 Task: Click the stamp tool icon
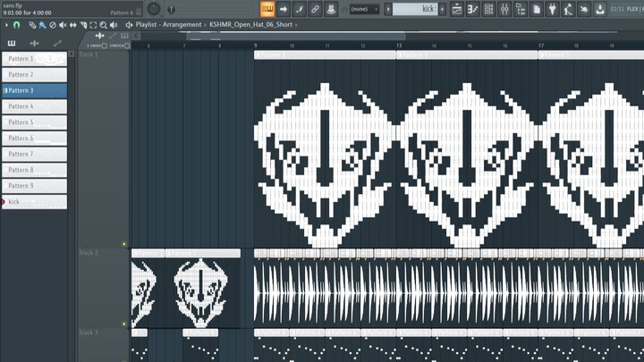click(x=331, y=9)
